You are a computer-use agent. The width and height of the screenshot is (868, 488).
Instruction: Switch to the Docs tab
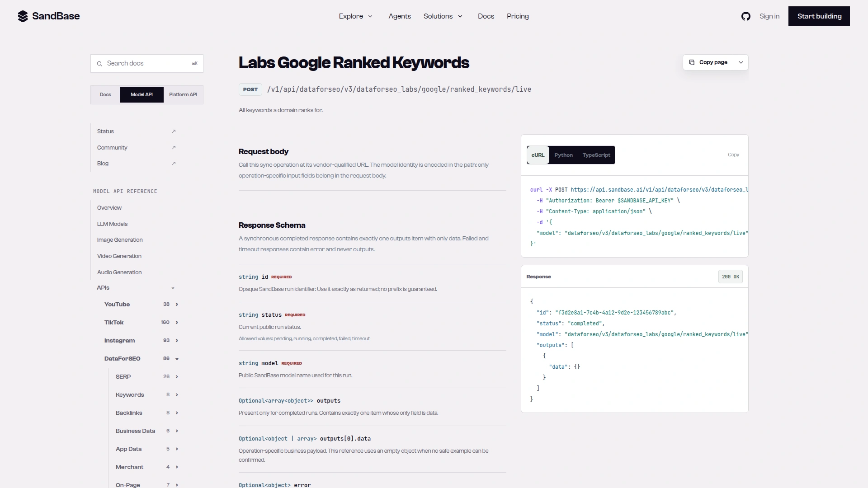[105, 95]
